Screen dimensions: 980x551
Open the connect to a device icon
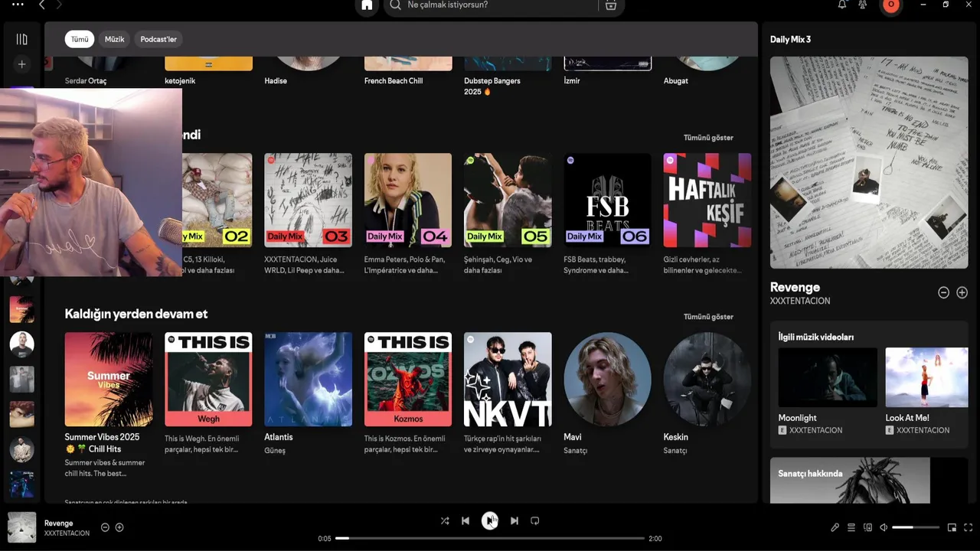point(867,527)
